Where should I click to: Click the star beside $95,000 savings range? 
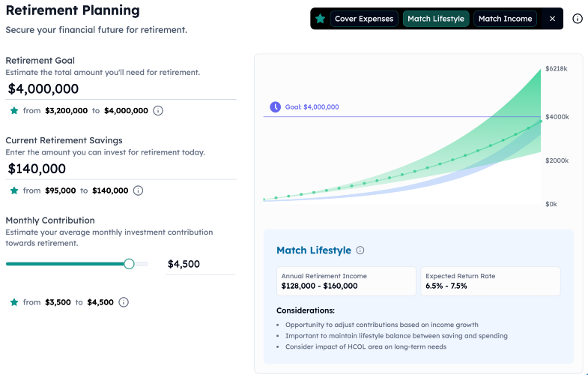pos(14,190)
